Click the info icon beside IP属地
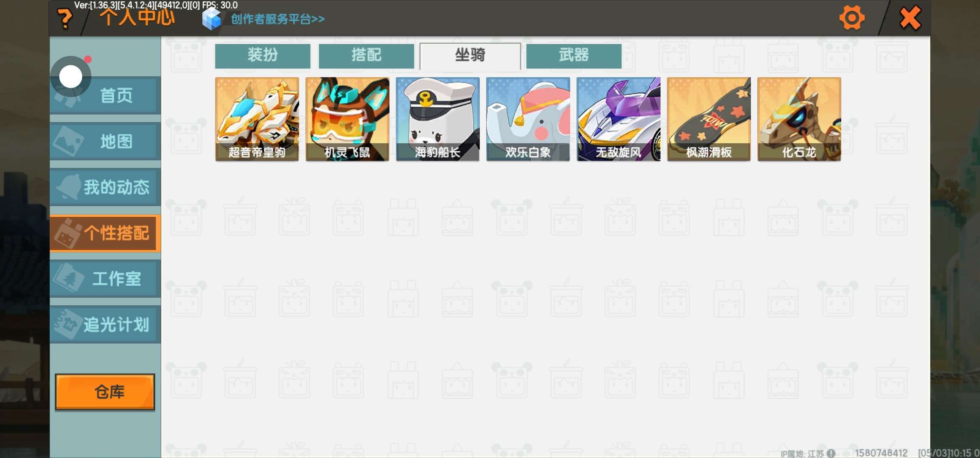This screenshot has width=980, height=458. (x=831, y=453)
